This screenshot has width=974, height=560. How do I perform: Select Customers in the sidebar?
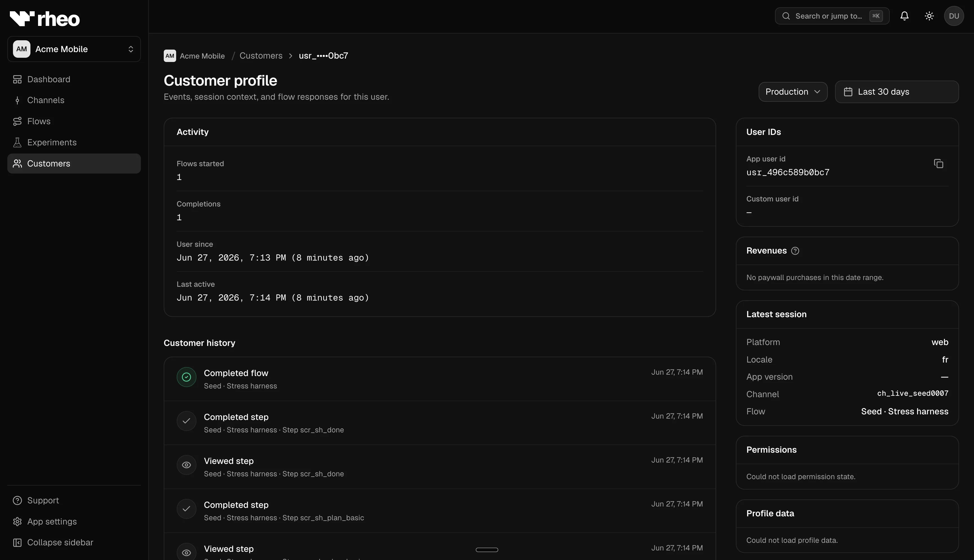(74, 163)
